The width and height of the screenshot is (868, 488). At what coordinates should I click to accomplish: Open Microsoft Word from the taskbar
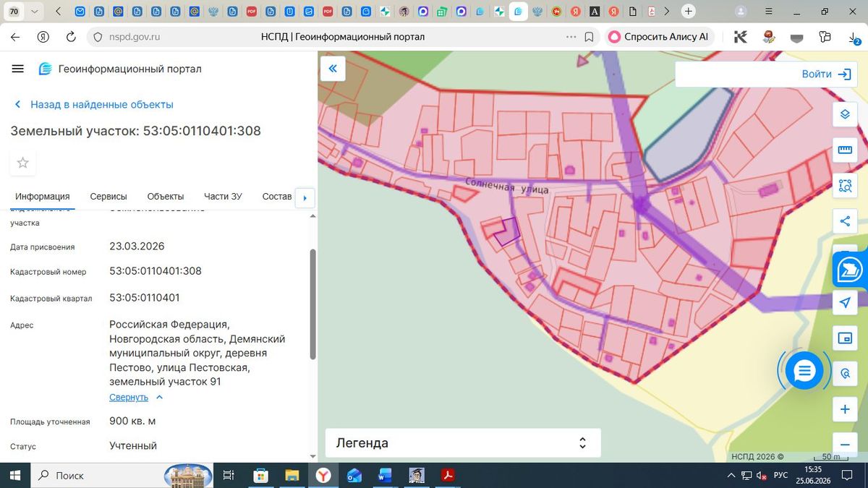384,475
